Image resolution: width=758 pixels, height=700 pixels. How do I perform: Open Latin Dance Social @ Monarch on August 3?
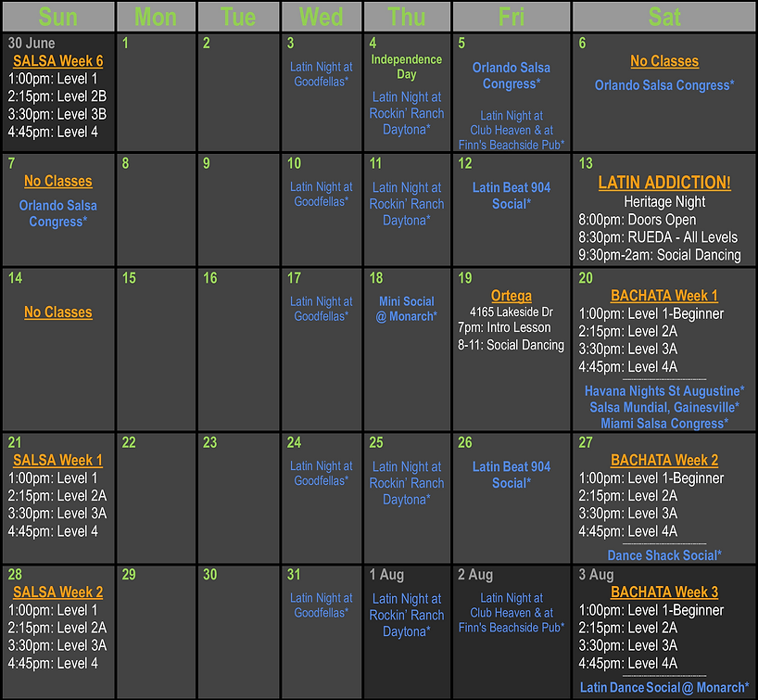click(x=663, y=687)
